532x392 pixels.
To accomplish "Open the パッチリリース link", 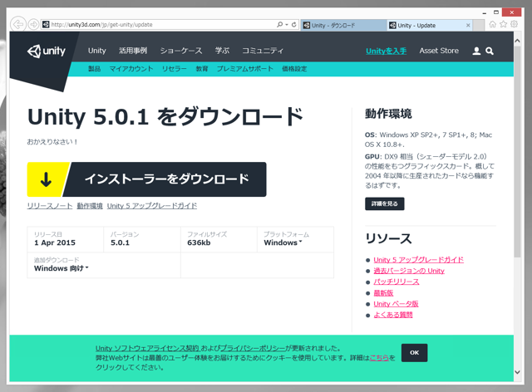I will [397, 282].
